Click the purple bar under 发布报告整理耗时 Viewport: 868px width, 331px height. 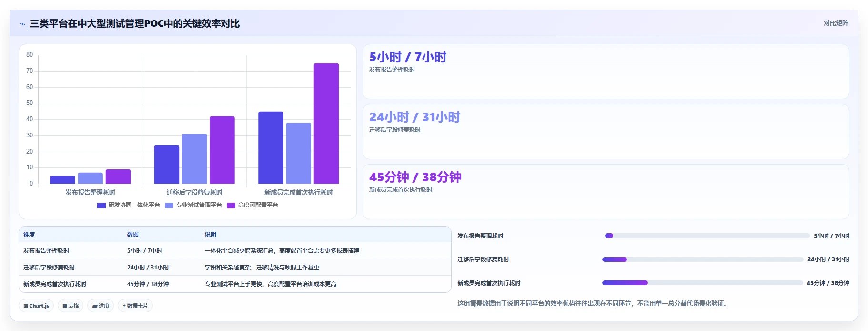click(x=118, y=176)
